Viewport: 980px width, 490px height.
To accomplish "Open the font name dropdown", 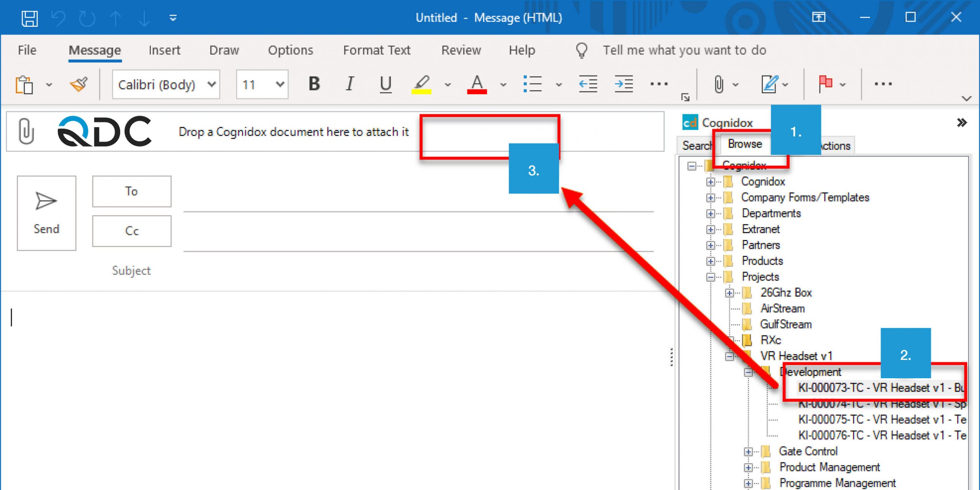I will [212, 84].
